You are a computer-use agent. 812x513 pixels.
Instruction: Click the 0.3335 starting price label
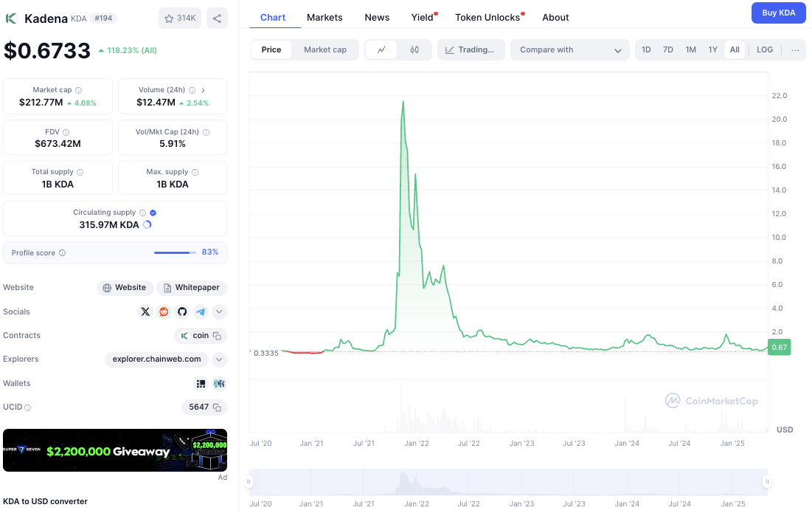[266, 353]
